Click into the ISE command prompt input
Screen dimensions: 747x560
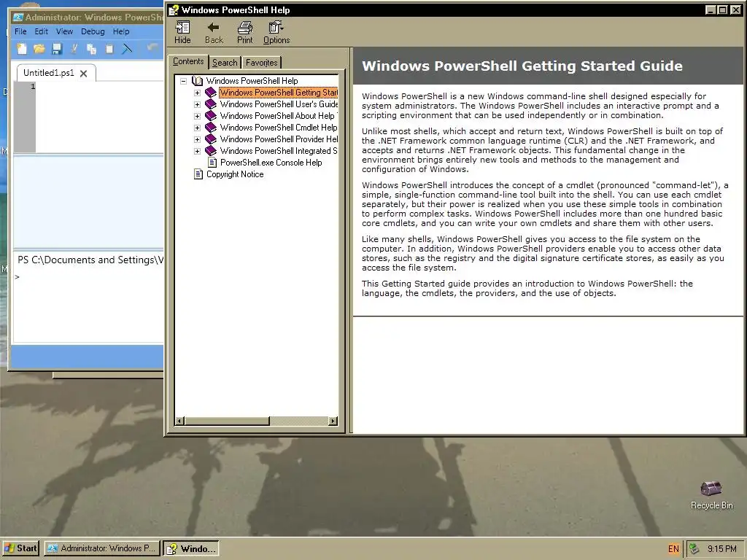tap(90, 277)
